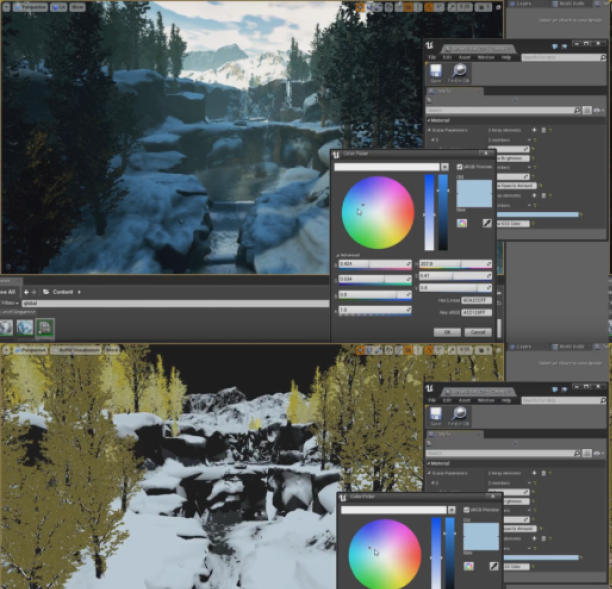The image size is (612, 589).
Task: Click OK in the upper Color Picker
Action: tap(447, 332)
